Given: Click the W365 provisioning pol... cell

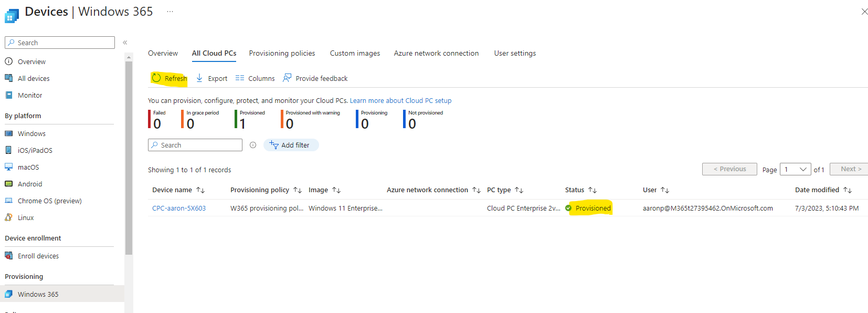Looking at the screenshot, I should click(x=267, y=208).
